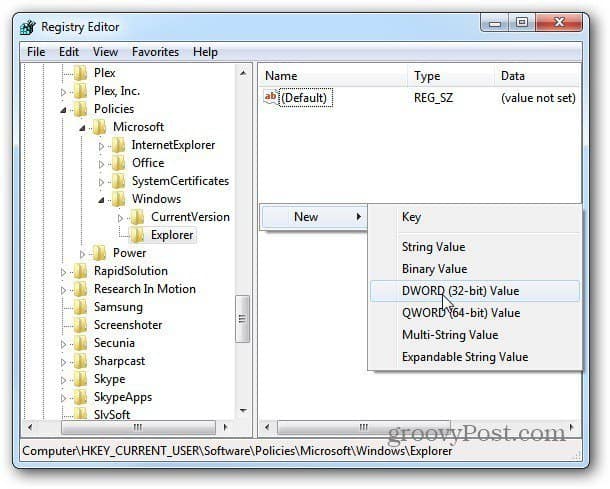Image resolution: width=610 pixels, height=489 pixels.
Task: Select the (Default) value entry
Action: (304, 98)
